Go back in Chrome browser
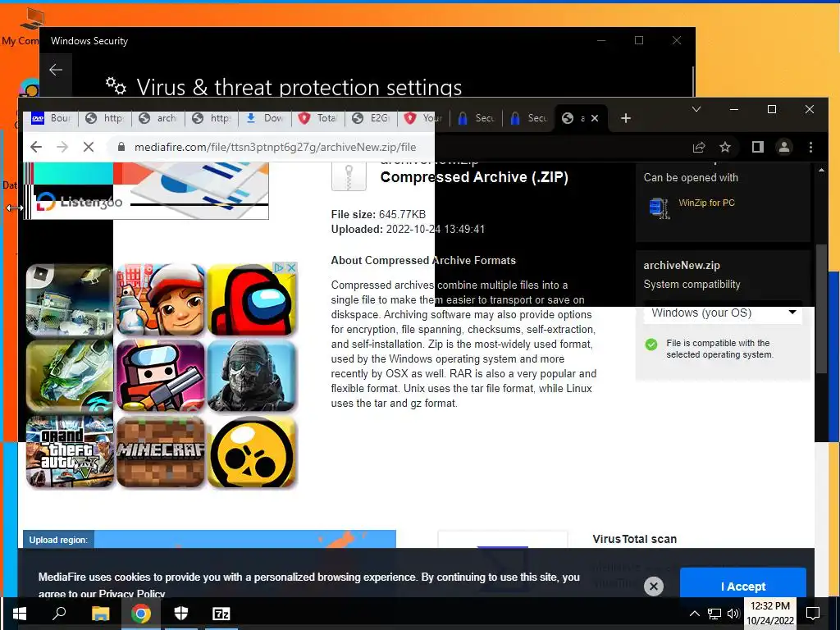This screenshot has width=840, height=630. (x=36, y=147)
